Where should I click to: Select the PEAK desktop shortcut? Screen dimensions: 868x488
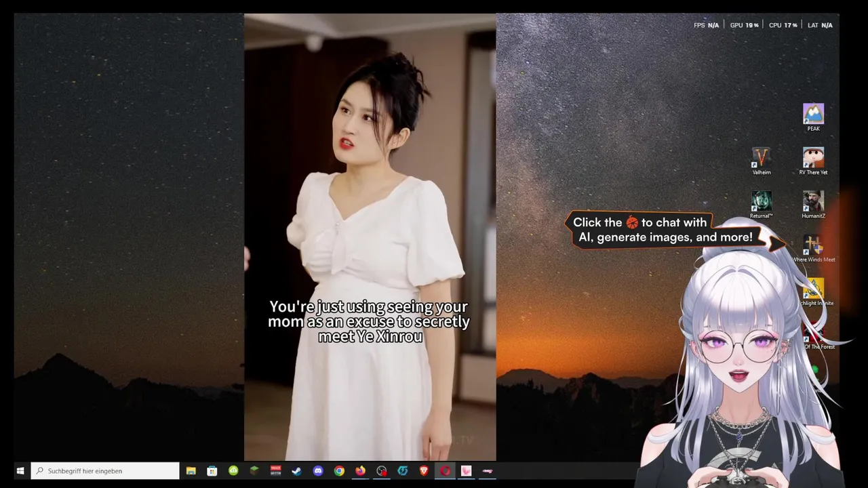pyautogui.click(x=813, y=117)
